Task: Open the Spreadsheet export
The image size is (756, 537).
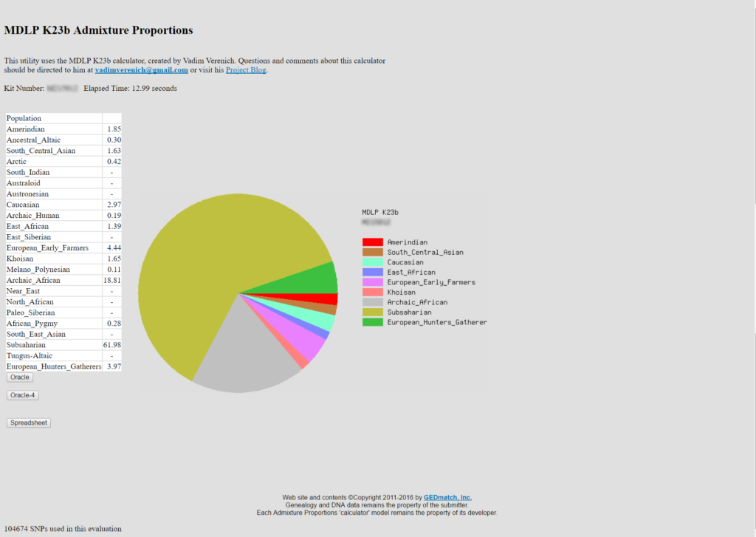Action: pos(28,423)
